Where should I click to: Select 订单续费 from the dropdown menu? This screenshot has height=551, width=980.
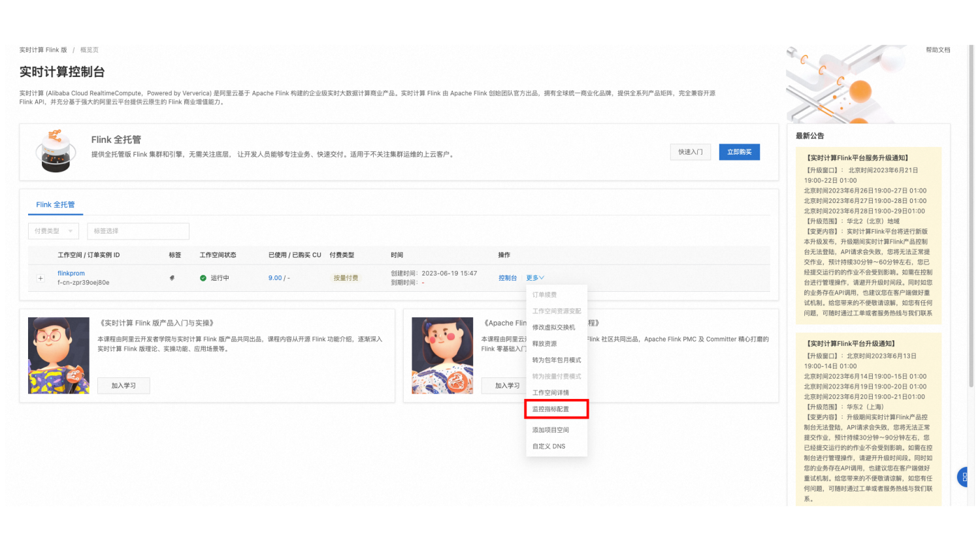(x=544, y=295)
